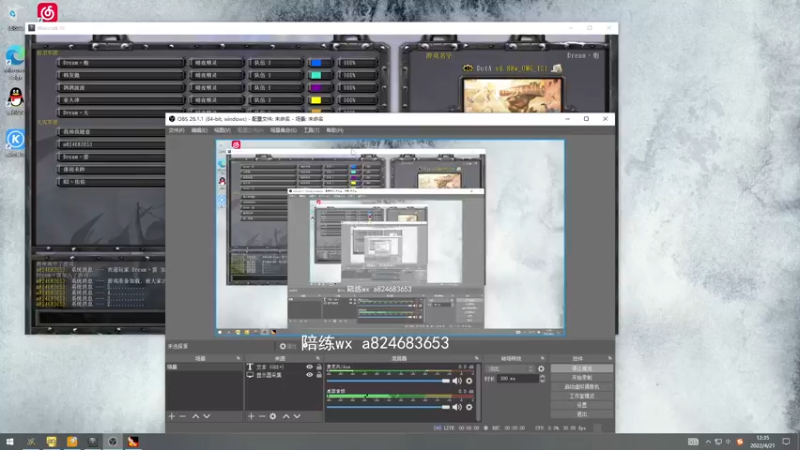This screenshot has height=450, width=800.
Task: Click the Warcraft chat input box
Action: 101,317
